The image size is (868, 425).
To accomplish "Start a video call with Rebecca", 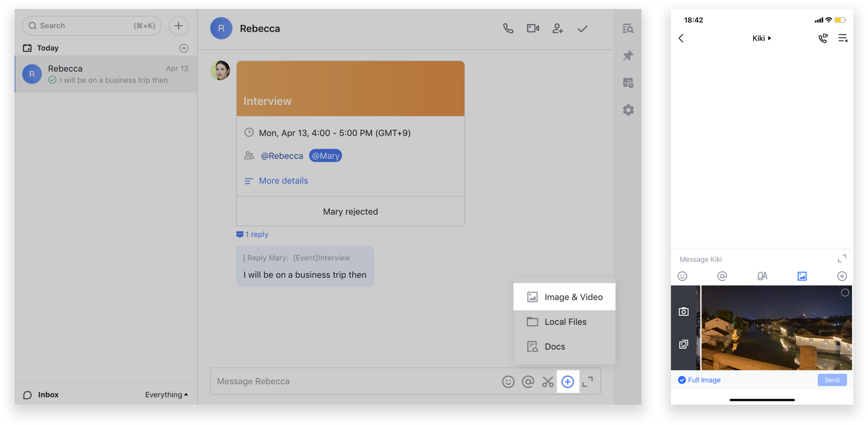I will 533,28.
